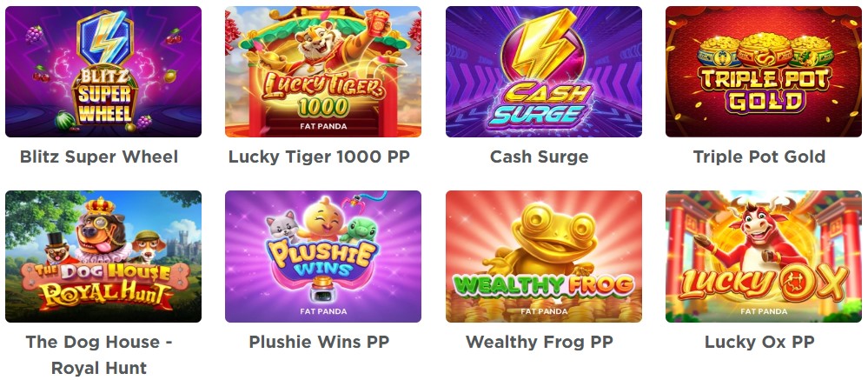This screenshot has width=868, height=380.
Task: Open the Plushie Wins PP title link
Action: (x=320, y=342)
